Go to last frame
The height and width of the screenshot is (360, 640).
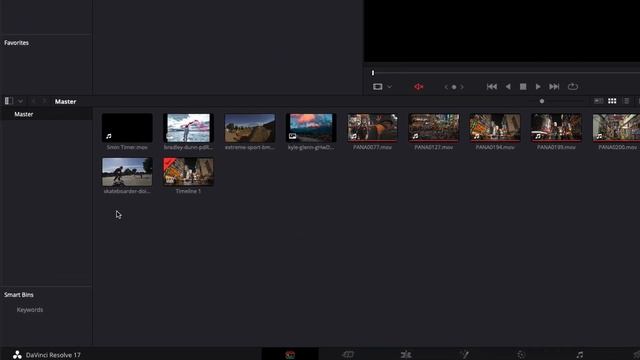pyautogui.click(x=554, y=87)
